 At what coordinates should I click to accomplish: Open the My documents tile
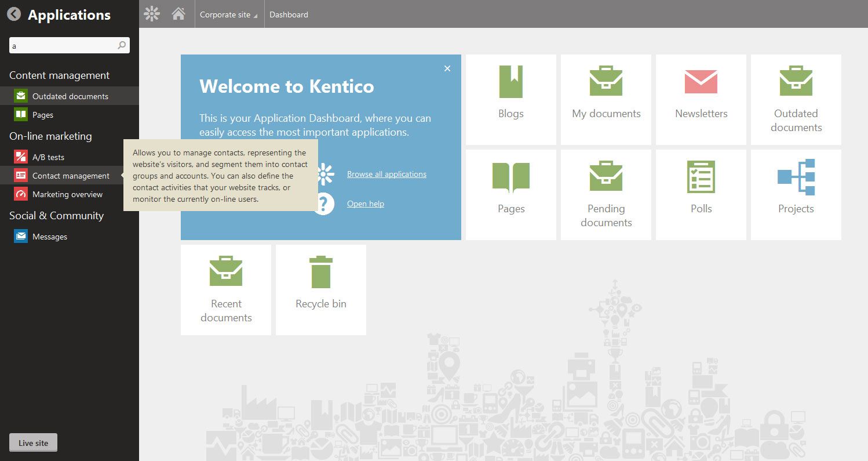click(606, 100)
